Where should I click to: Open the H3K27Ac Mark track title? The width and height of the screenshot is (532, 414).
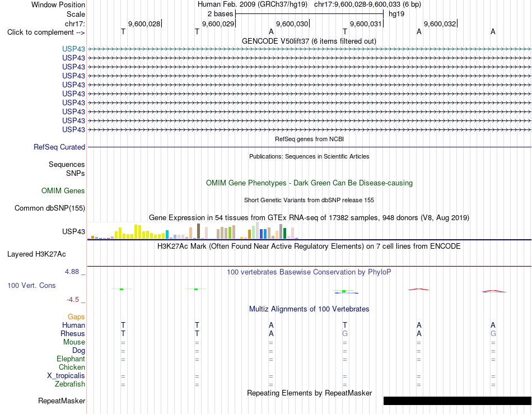(x=309, y=246)
